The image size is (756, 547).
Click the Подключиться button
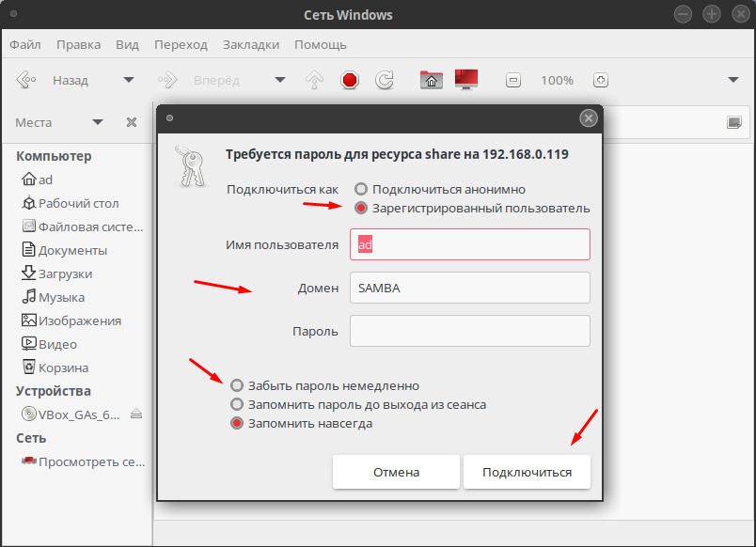[x=527, y=472]
